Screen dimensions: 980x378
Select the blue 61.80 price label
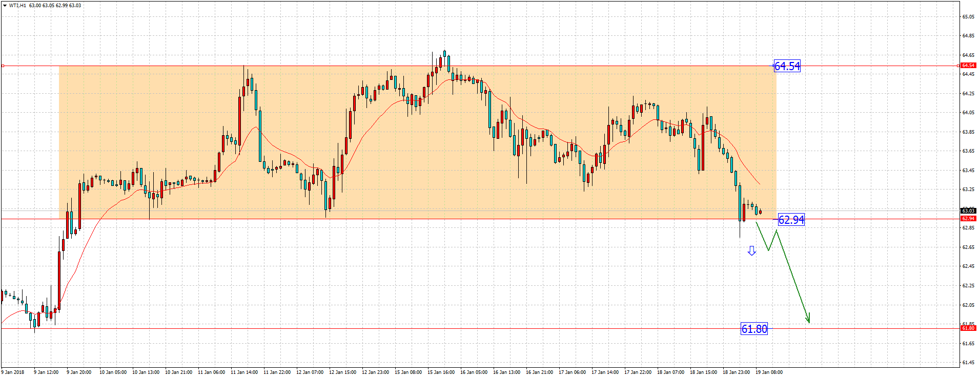point(754,329)
